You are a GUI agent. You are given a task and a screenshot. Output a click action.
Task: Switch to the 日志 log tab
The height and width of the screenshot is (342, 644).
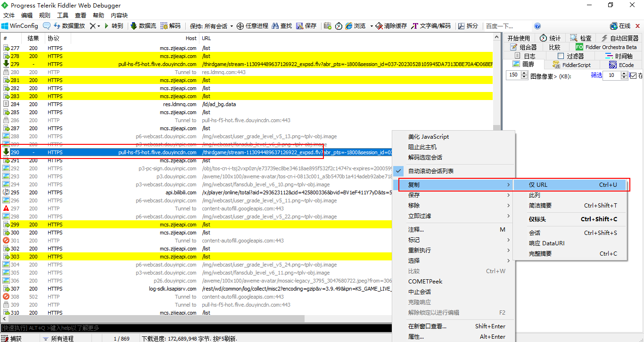coord(525,56)
